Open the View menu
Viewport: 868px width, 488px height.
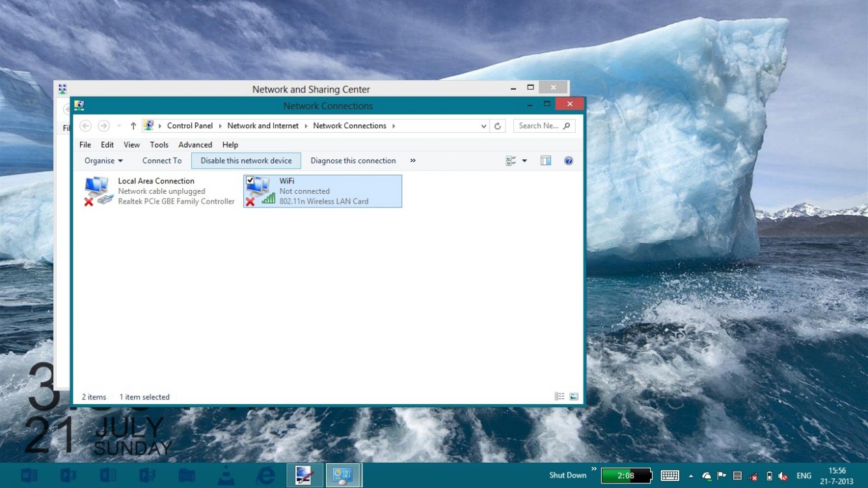click(131, 144)
